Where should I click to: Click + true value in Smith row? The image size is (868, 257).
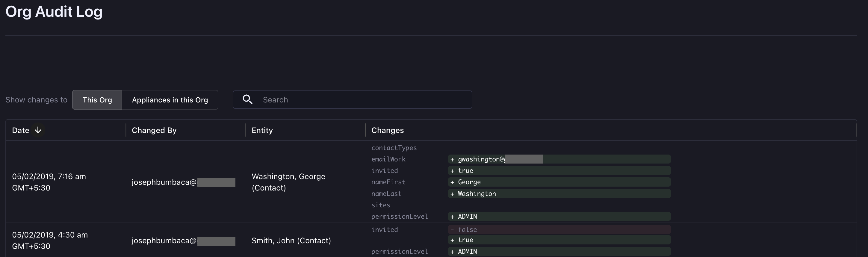[x=559, y=240]
